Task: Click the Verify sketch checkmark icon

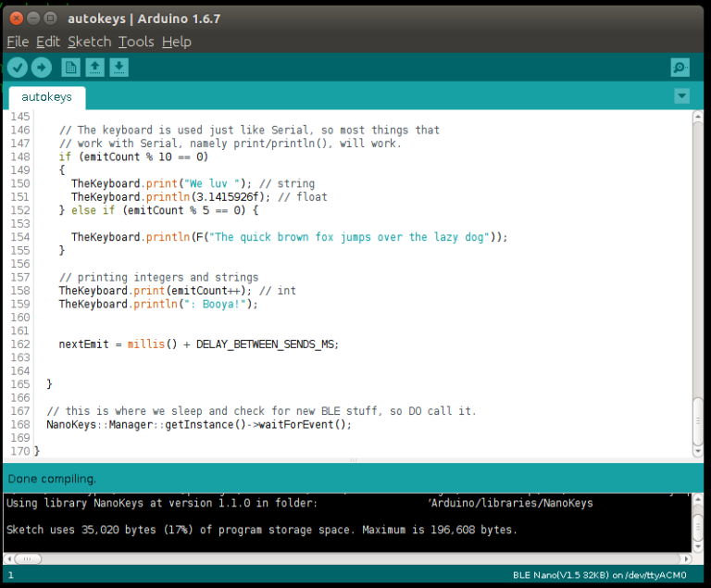Action: [x=17, y=67]
